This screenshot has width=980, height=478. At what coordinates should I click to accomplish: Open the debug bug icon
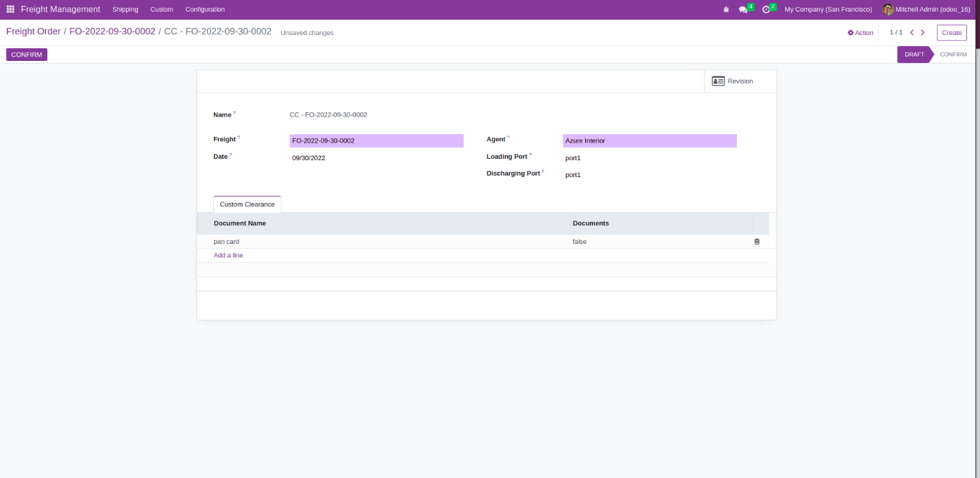click(x=726, y=10)
